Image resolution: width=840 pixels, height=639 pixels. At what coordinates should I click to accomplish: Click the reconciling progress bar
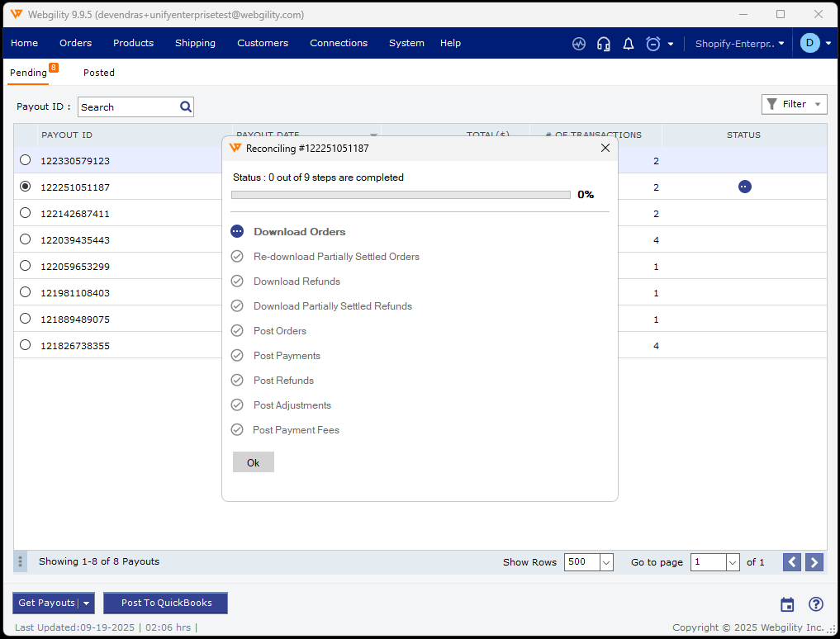point(401,195)
